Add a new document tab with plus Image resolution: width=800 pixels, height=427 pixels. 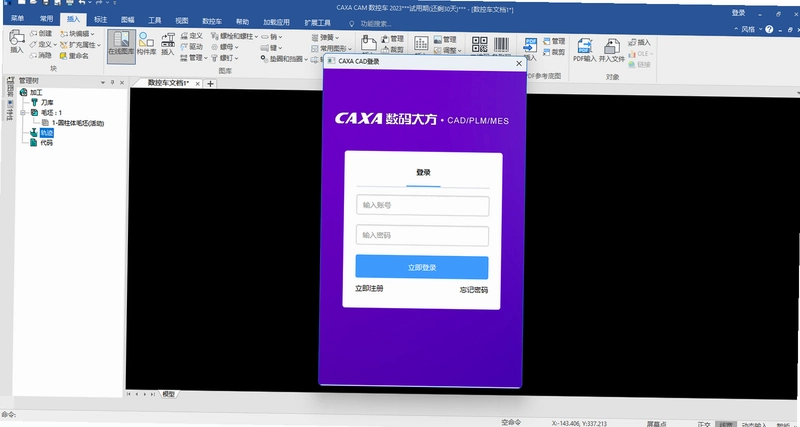pyautogui.click(x=210, y=84)
